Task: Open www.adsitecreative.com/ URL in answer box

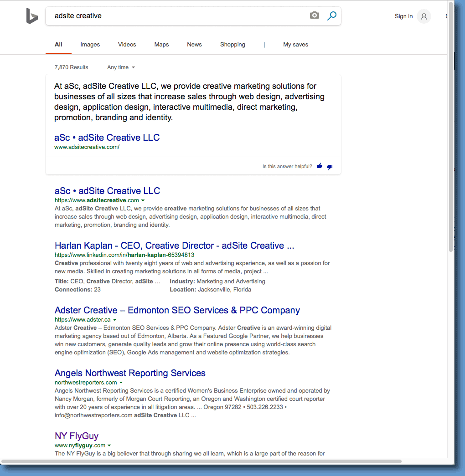Action: [87, 147]
